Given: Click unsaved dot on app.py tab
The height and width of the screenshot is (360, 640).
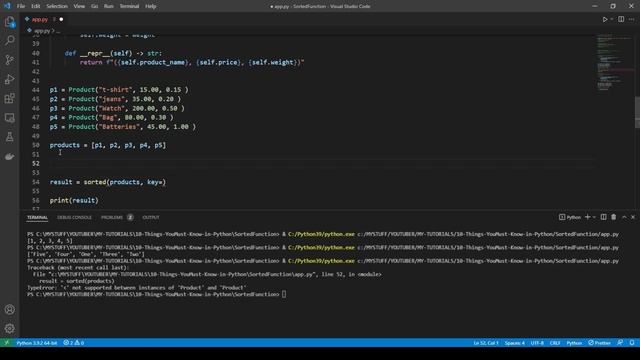Looking at the screenshot, I should pos(61,19).
